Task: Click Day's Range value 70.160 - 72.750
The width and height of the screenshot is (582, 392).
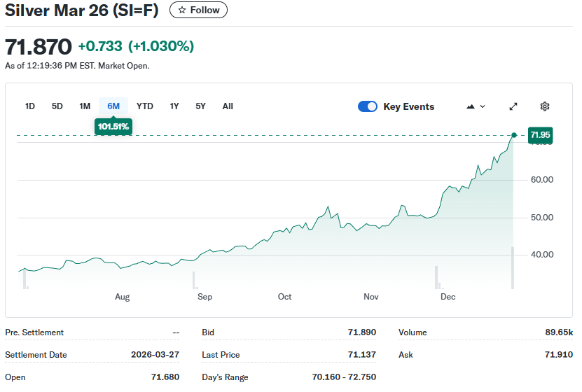Action: (344, 377)
